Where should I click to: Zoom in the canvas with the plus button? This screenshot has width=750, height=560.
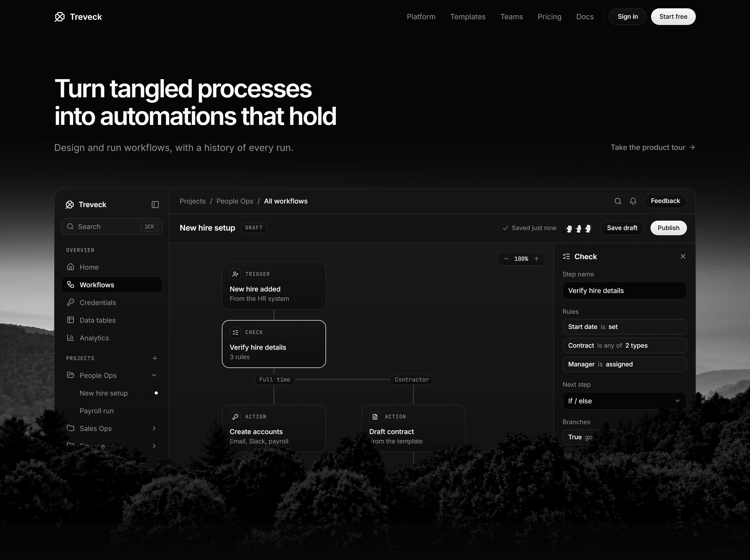pyautogui.click(x=536, y=259)
